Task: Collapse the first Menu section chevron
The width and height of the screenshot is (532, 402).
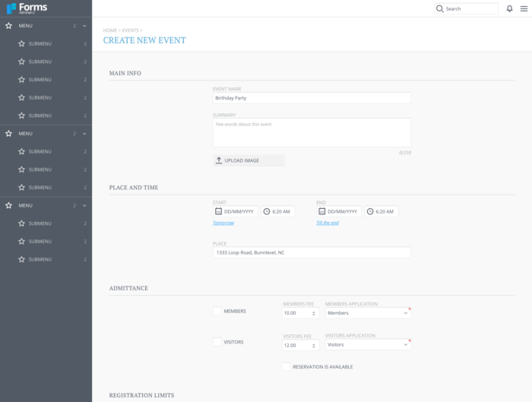Action: coord(84,26)
